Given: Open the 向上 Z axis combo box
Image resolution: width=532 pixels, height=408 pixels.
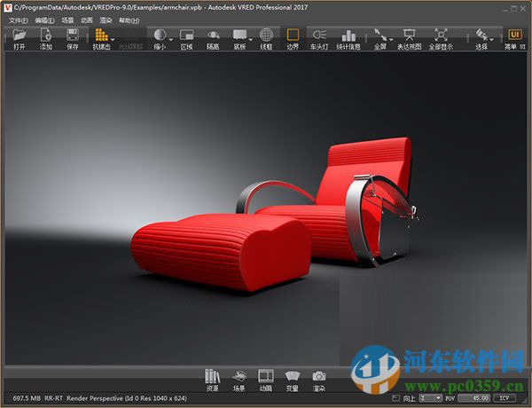Looking at the screenshot, I should click(x=431, y=398).
